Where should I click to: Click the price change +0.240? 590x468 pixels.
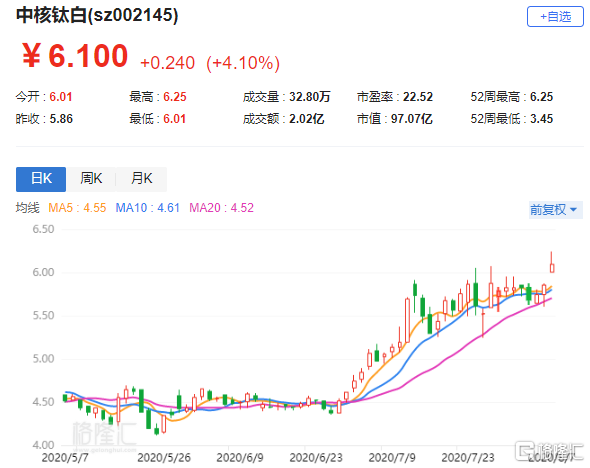pos(167,63)
